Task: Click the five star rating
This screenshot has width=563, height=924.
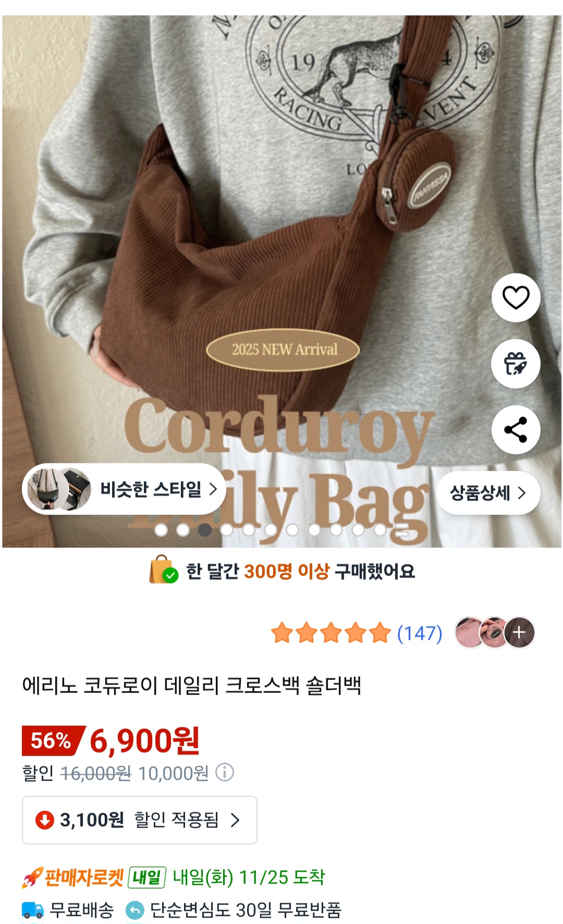Action: tap(331, 633)
